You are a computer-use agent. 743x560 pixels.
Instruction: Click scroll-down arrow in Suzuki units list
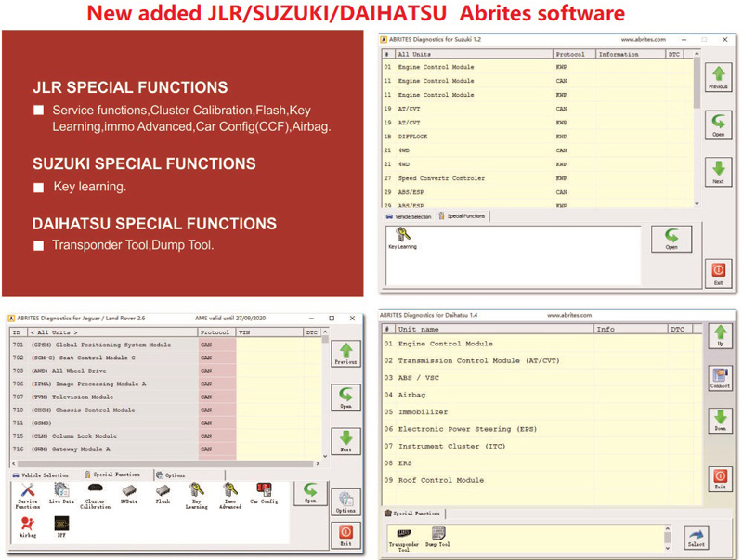697,203
